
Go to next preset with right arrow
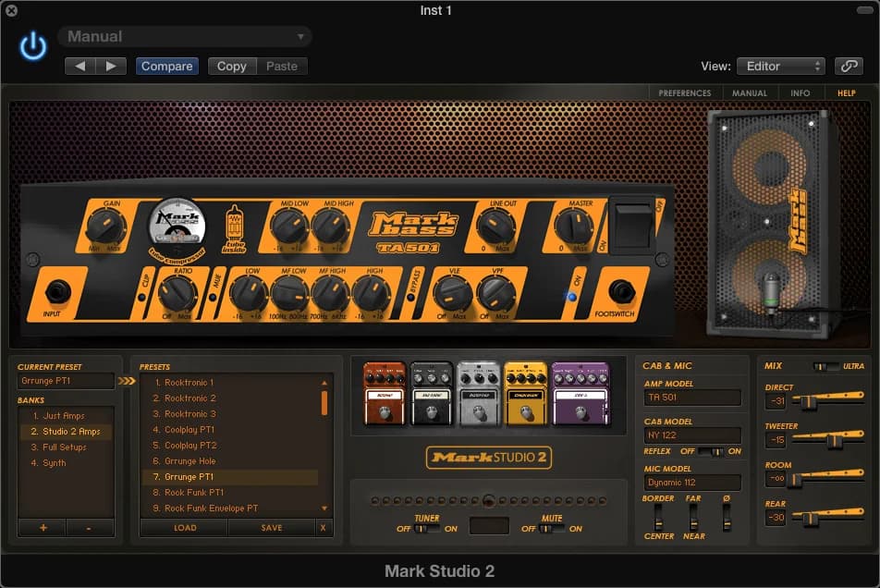pyautogui.click(x=111, y=66)
